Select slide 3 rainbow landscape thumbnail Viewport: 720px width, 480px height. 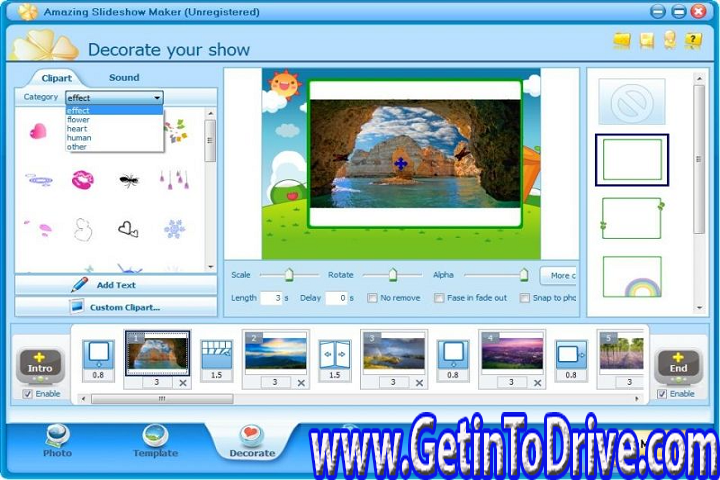[x=394, y=354]
